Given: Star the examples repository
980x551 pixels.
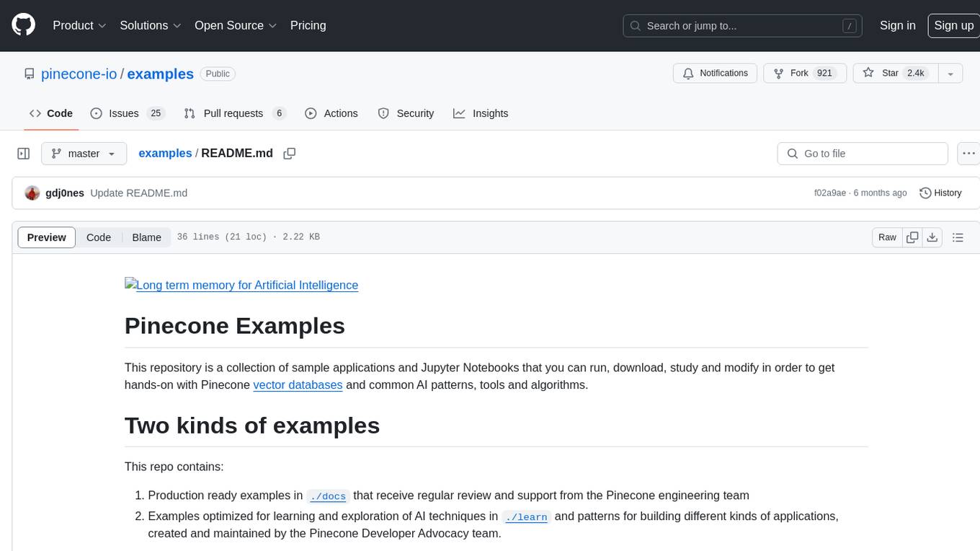Looking at the screenshot, I should 895,74.
